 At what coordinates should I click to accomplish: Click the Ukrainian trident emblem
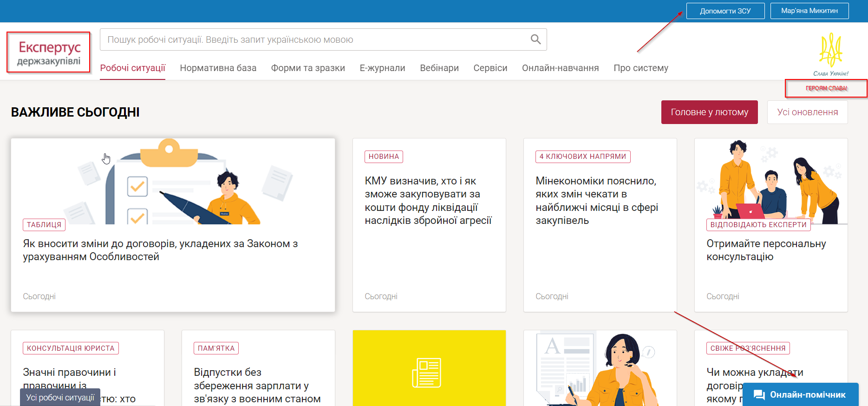point(830,51)
